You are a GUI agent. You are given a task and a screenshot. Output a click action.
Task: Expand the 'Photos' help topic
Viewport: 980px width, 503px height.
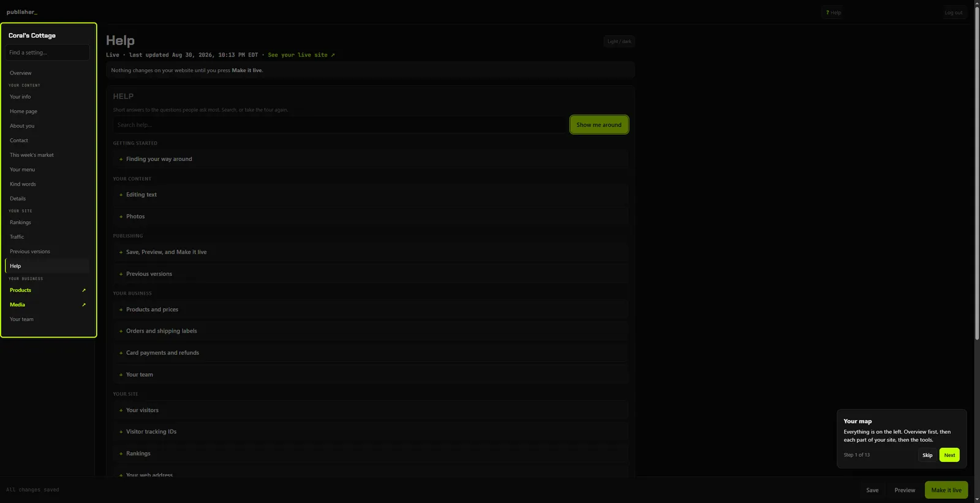tap(371, 217)
